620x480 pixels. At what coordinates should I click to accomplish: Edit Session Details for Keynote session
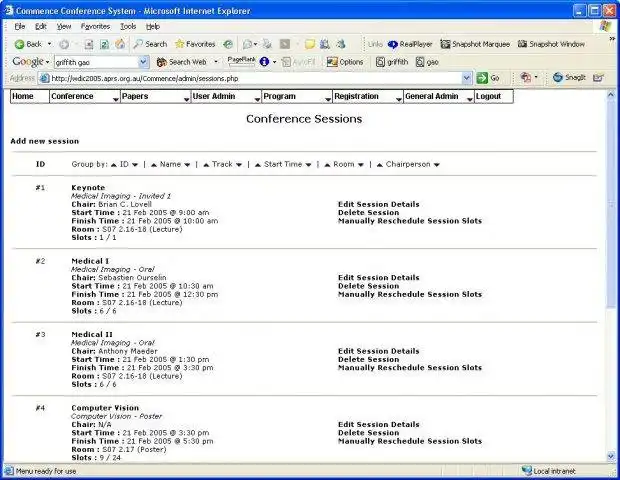(x=378, y=204)
